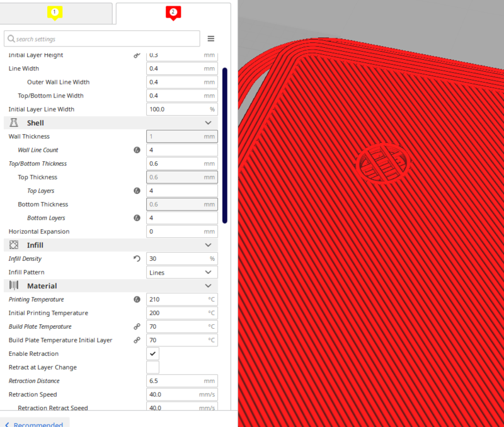
Task: Collapse the Infill section chevron
Action: (209, 245)
